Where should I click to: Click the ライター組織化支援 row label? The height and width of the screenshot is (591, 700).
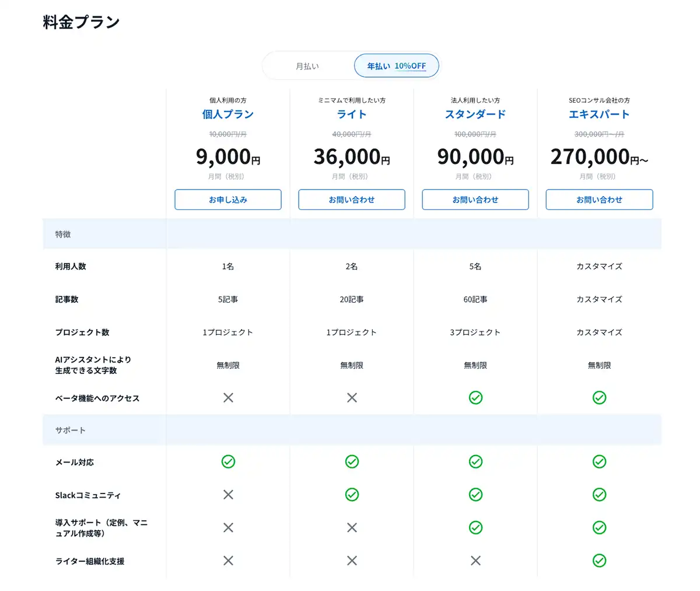click(90, 561)
